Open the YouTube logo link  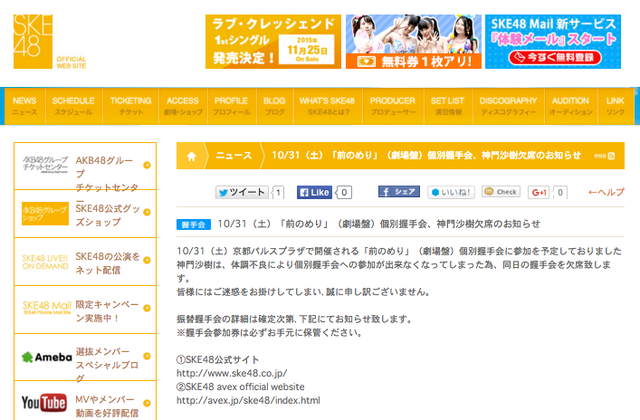(x=44, y=403)
